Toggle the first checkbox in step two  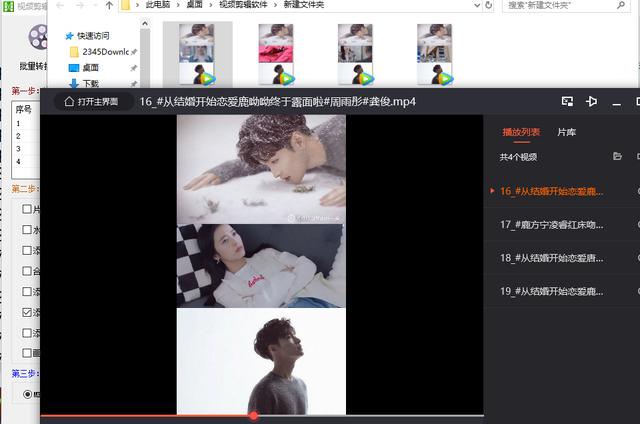(x=27, y=209)
